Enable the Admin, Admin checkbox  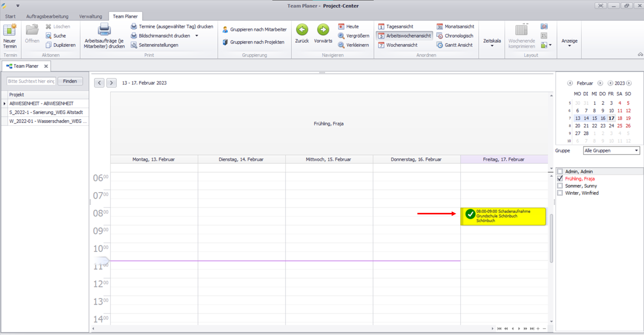(x=560, y=172)
